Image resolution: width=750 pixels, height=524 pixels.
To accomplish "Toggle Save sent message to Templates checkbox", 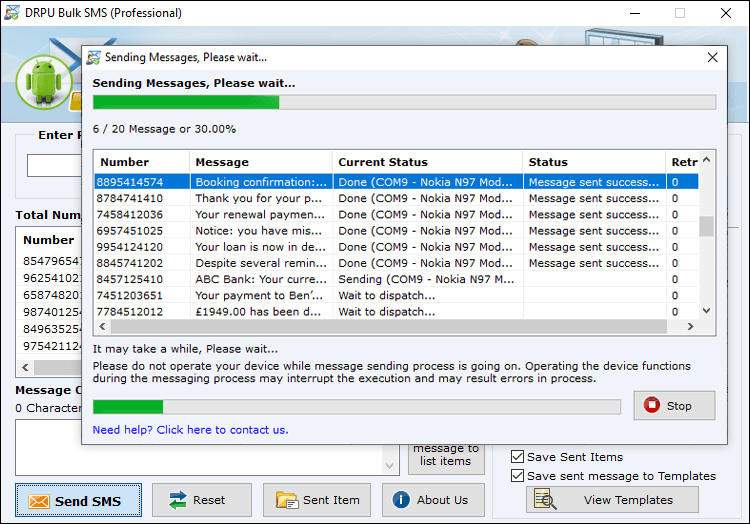I will 517,476.
